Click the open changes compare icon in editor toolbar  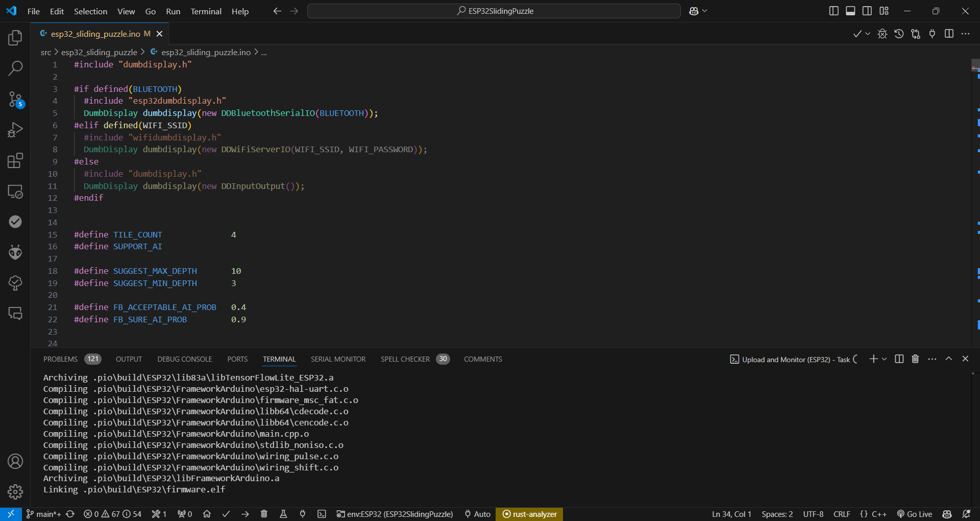coord(916,34)
